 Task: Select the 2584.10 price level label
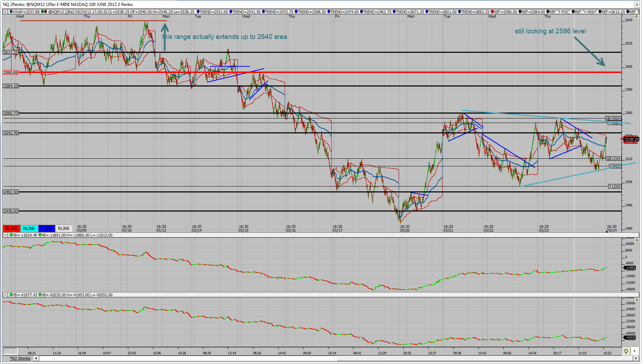click(10, 86)
